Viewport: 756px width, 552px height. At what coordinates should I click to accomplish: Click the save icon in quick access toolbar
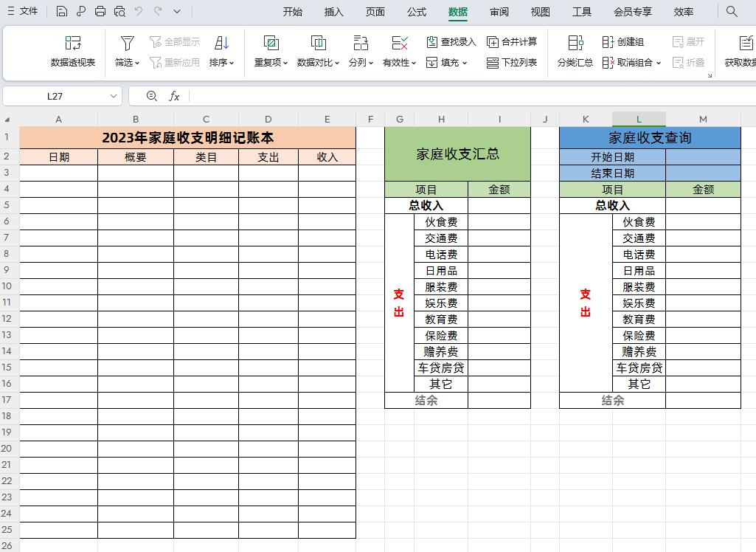(62, 11)
